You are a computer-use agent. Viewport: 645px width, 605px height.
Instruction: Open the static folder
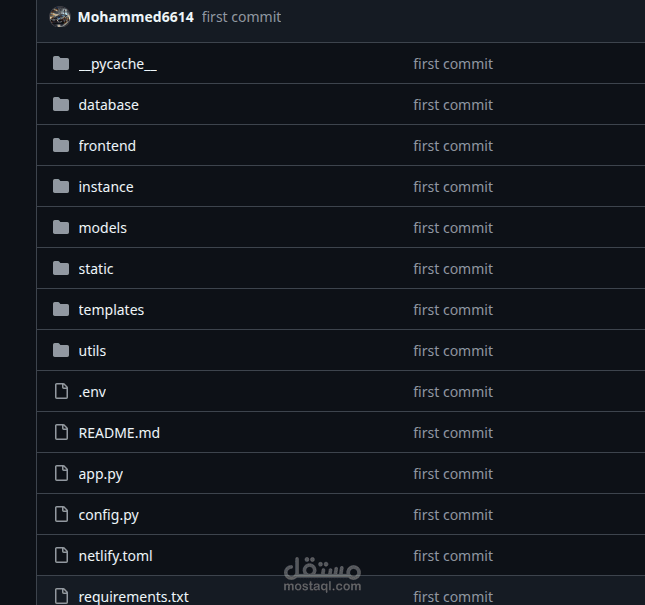[96, 269]
